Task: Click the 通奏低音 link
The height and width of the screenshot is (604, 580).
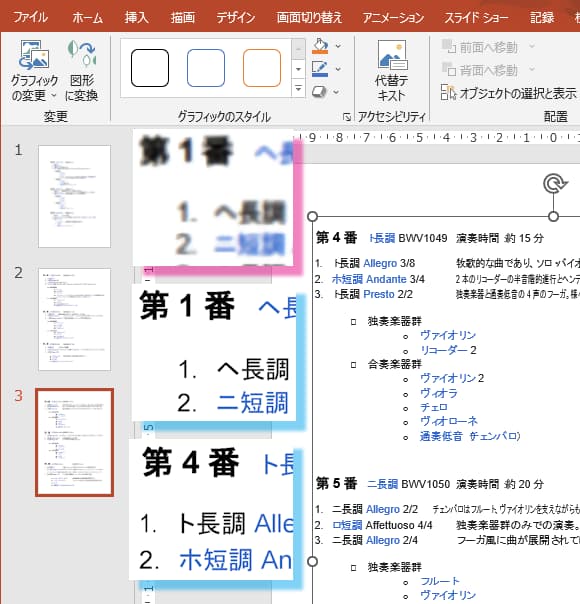Action: (441, 436)
